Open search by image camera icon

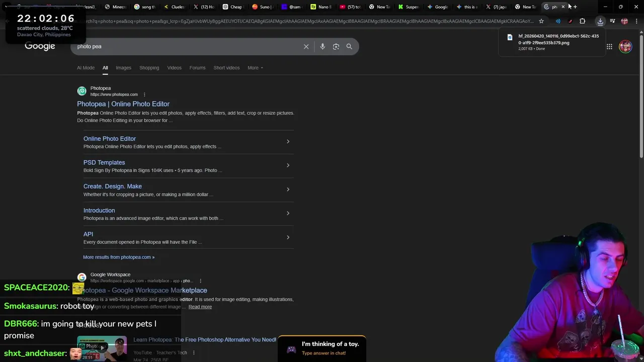[336, 46]
